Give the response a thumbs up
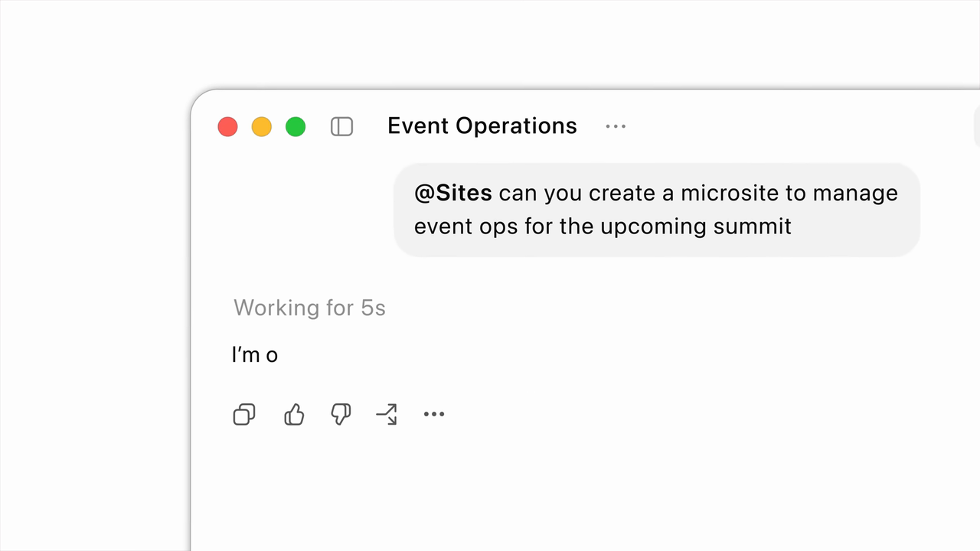 [x=294, y=415]
